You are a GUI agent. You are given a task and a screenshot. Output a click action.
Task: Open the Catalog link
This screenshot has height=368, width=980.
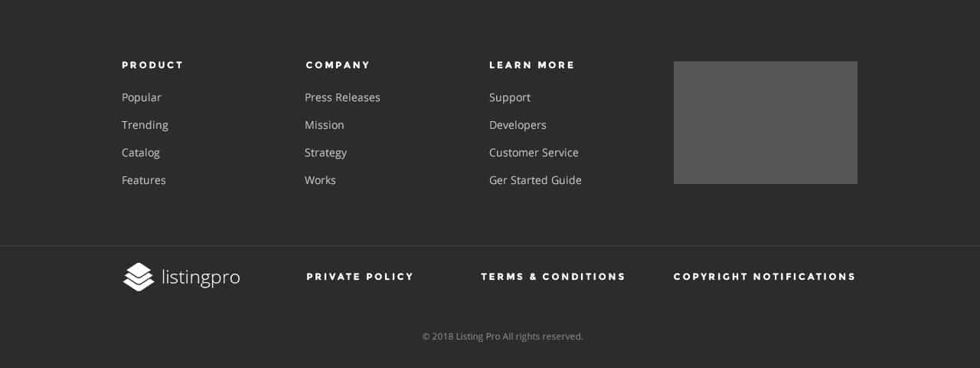click(x=141, y=153)
